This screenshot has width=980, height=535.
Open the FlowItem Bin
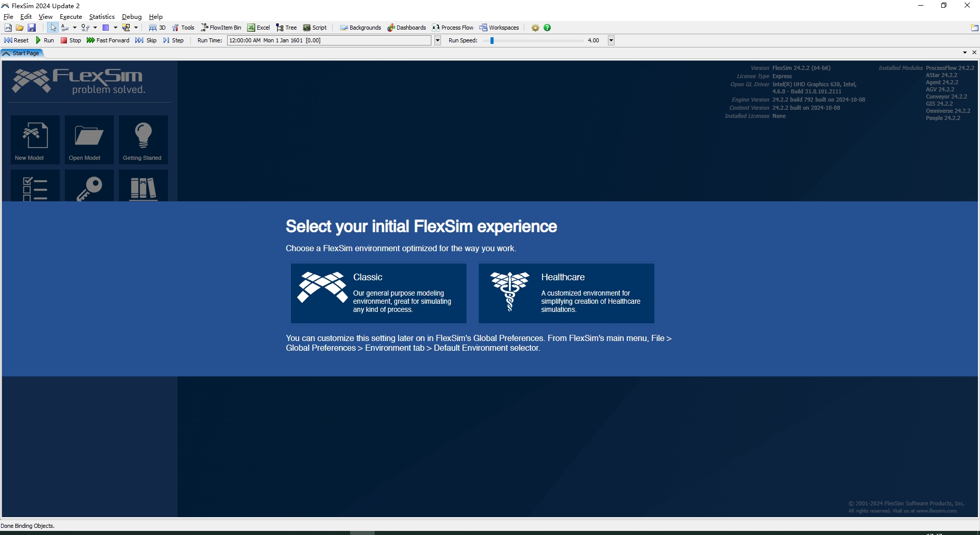(x=220, y=28)
